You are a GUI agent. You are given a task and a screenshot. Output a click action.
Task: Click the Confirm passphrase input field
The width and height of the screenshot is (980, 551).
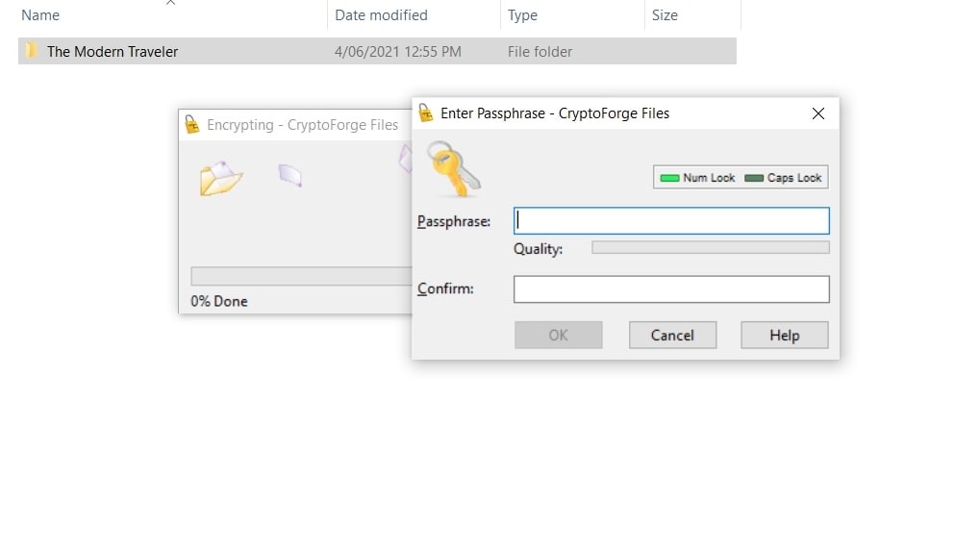(671, 289)
